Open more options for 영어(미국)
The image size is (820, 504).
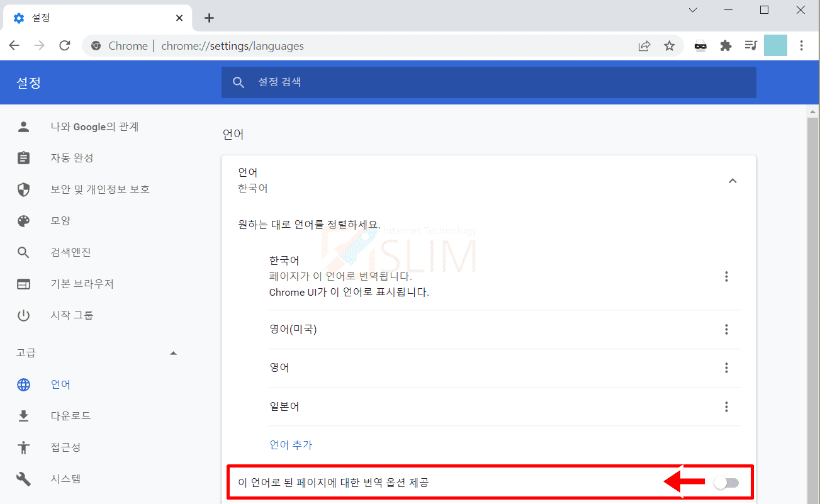(726, 329)
